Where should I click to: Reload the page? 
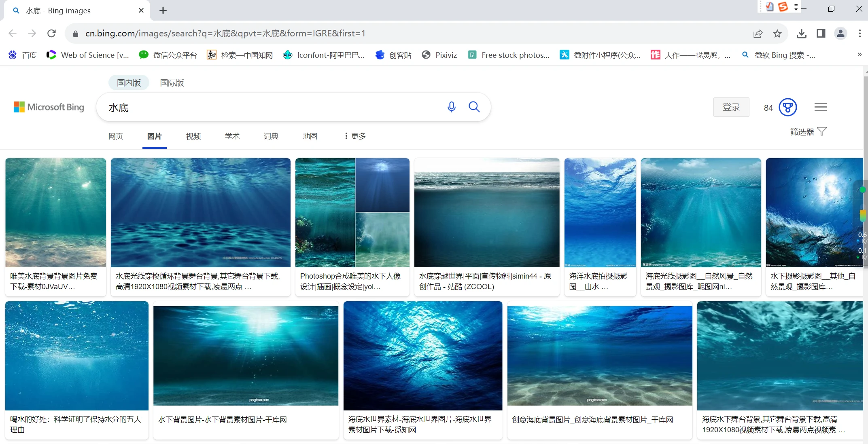pos(51,34)
